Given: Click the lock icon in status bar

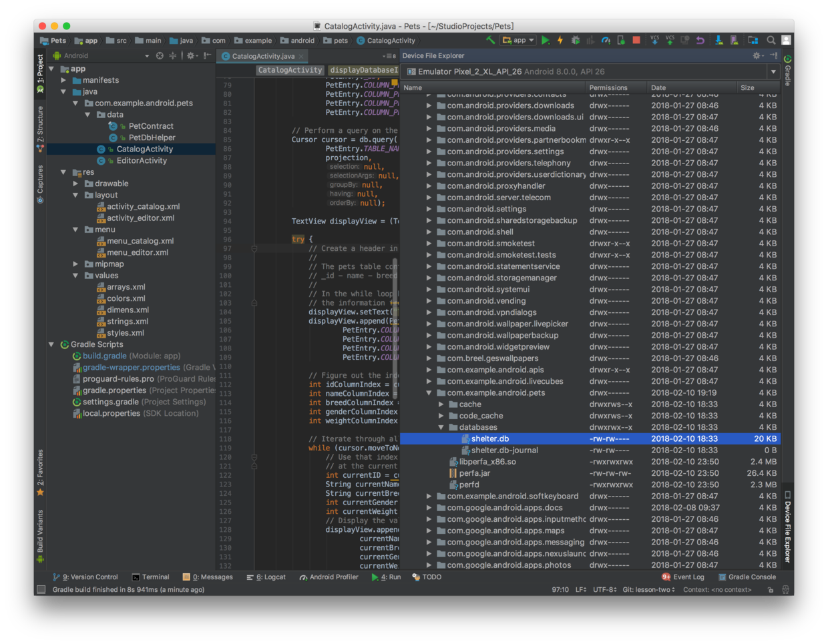Looking at the screenshot, I should 771,589.
